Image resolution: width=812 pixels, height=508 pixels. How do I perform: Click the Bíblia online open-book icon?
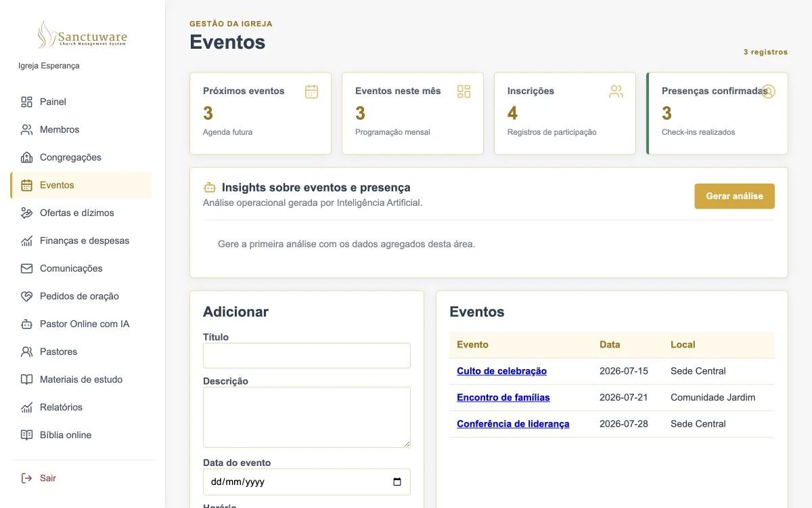click(26, 435)
